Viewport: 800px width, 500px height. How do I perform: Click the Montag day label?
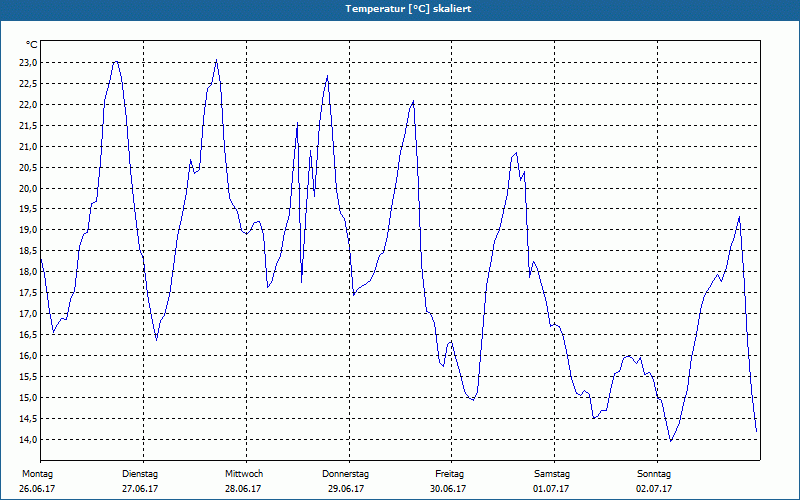coord(37,474)
